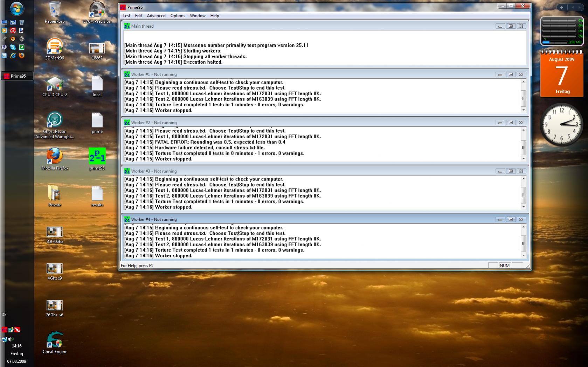Click 'FATAL ERROR: Rounding was 0.5' line
Screen dimensions: 588x367
(x=205, y=142)
